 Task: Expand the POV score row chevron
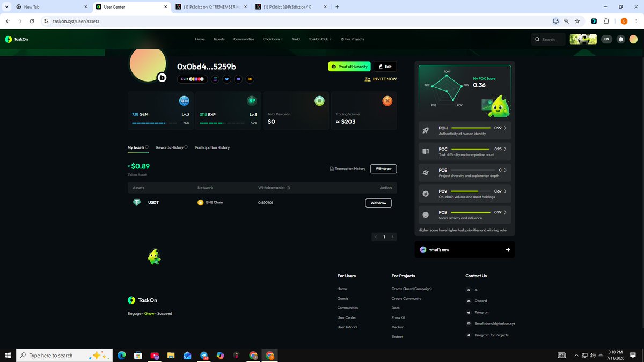(x=505, y=191)
